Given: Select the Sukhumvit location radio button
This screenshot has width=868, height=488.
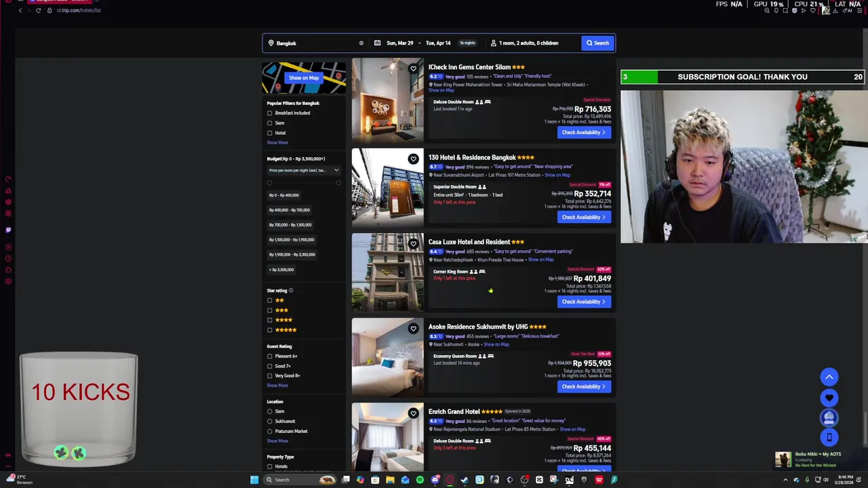Looking at the screenshot, I should (x=270, y=421).
